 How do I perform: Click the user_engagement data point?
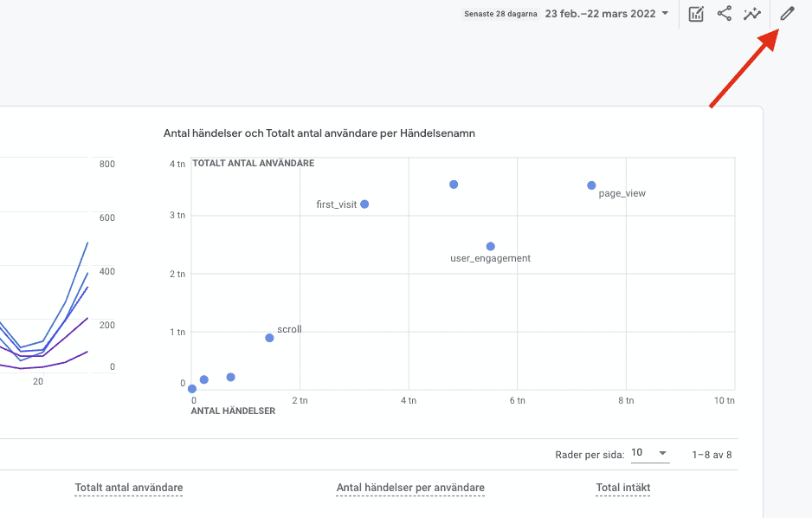pos(490,247)
